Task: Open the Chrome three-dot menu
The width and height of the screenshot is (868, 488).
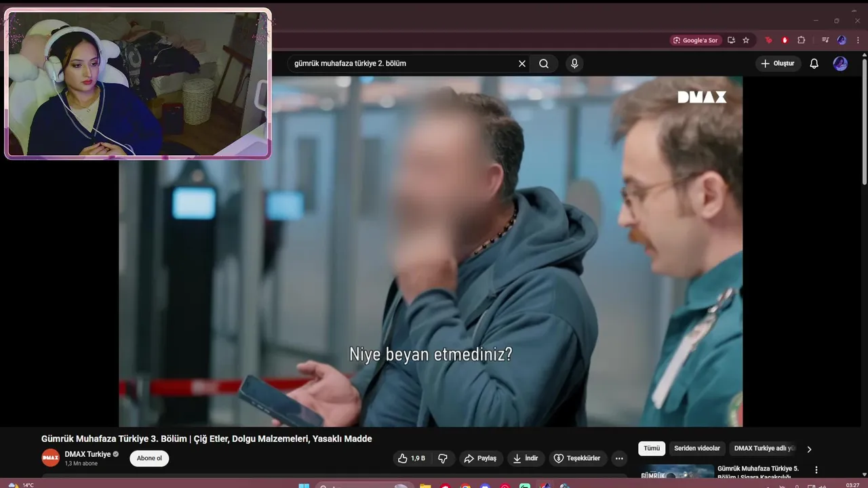Action: pyautogui.click(x=856, y=40)
